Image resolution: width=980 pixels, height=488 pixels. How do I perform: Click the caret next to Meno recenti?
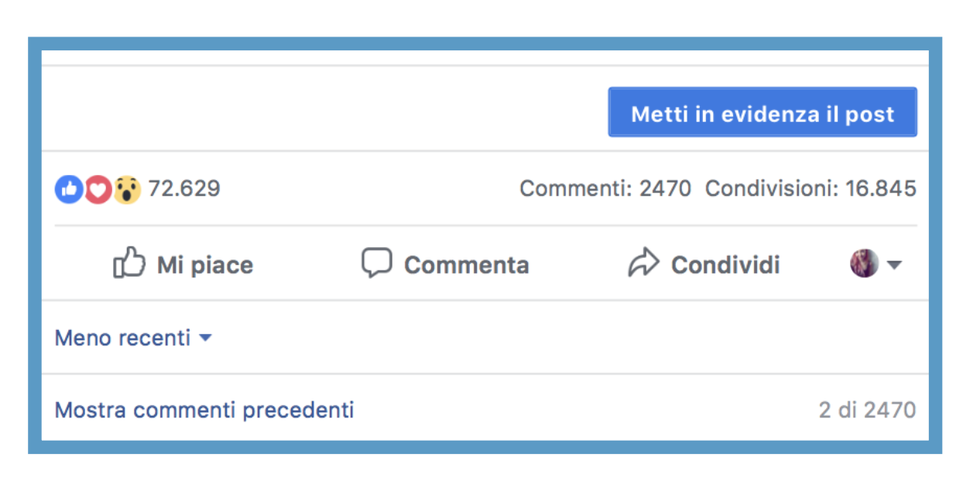[x=205, y=339]
